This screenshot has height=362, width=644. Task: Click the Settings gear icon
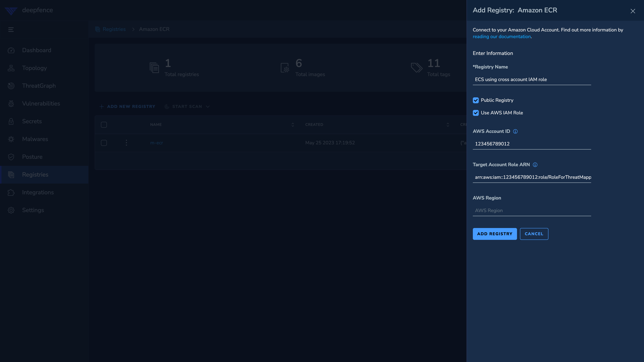(x=11, y=210)
